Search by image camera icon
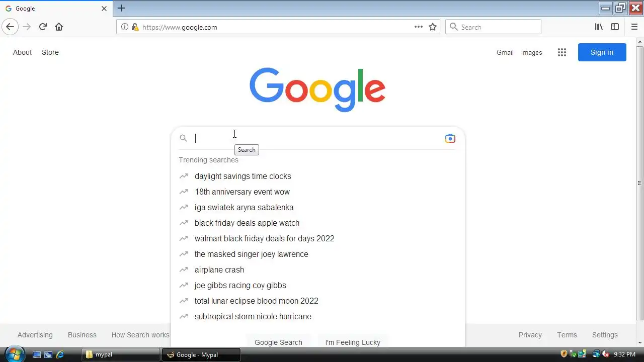Viewport: 644px width, 362px height. [x=450, y=138]
